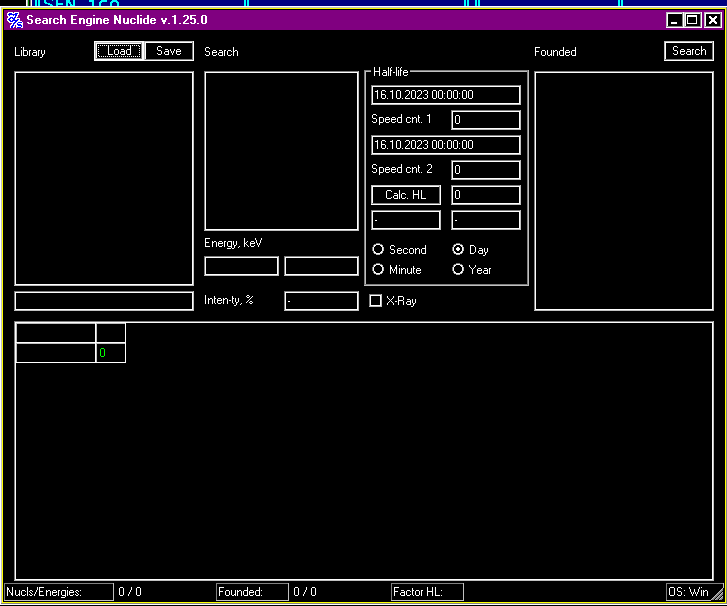
Task: Select the Minute radio button
Action: [378, 270]
